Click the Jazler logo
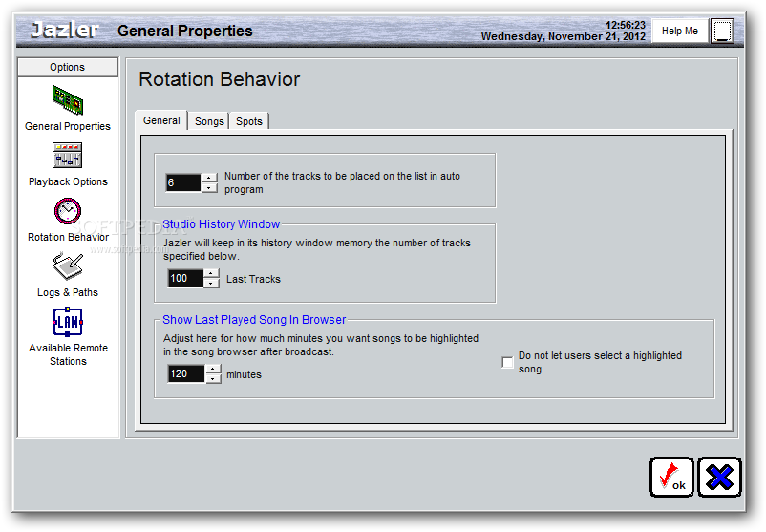This screenshot has height=532, width=766. pyautogui.click(x=65, y=31)
